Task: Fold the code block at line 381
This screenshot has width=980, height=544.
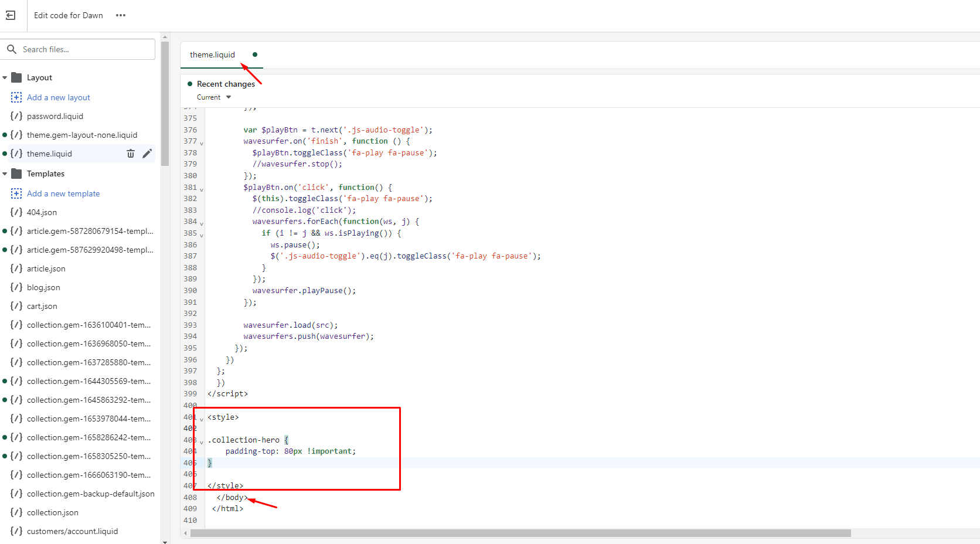Action: 202,189
